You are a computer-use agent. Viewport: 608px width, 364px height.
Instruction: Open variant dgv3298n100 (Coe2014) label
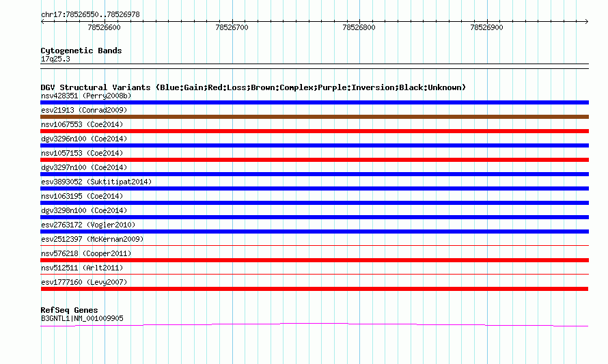click(x=84, y=210)
